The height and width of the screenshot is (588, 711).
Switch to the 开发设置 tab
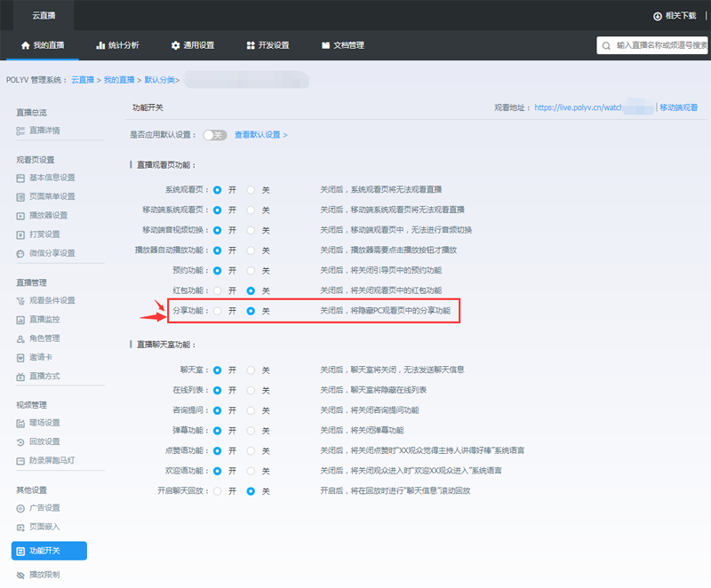click(x=267, y=44)
